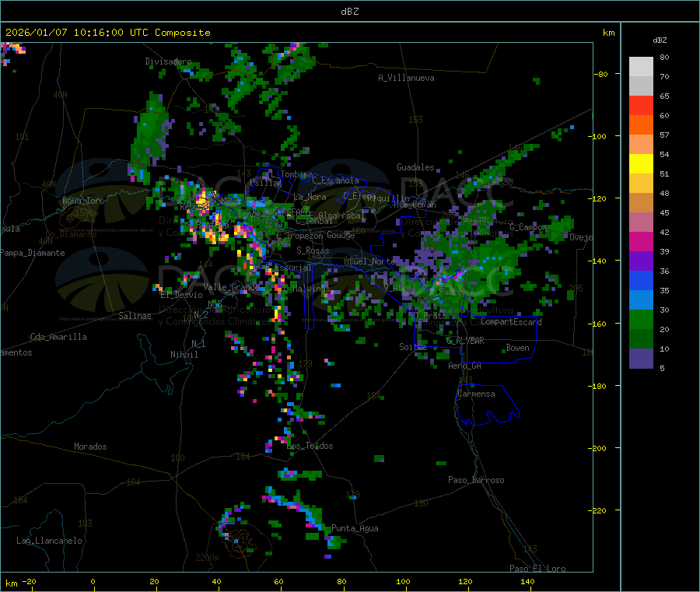This screenshot has height=592, width=700.
Task: Select the 36 dBZ purple legend swatch
Action: (x=641, y=261)
